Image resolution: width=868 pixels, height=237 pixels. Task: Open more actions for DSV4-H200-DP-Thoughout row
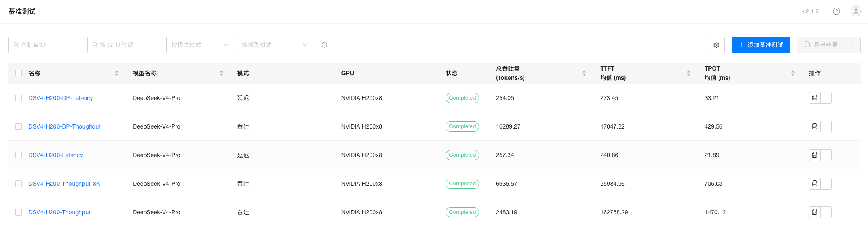point(826,126)
